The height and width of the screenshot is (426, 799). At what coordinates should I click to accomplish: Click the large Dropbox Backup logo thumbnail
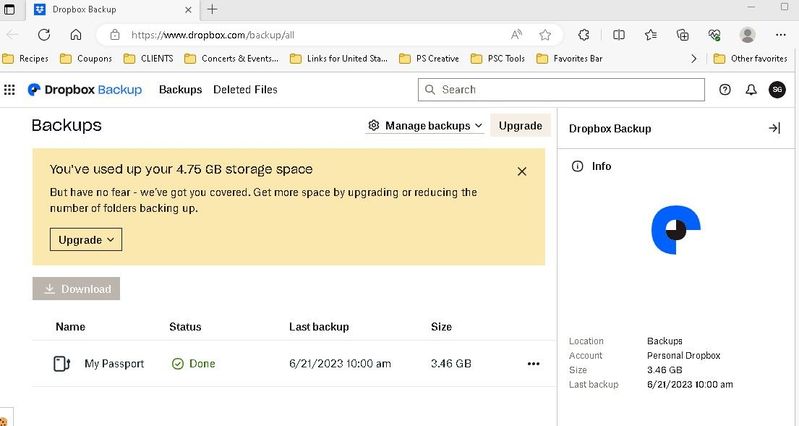coord(676,229)
